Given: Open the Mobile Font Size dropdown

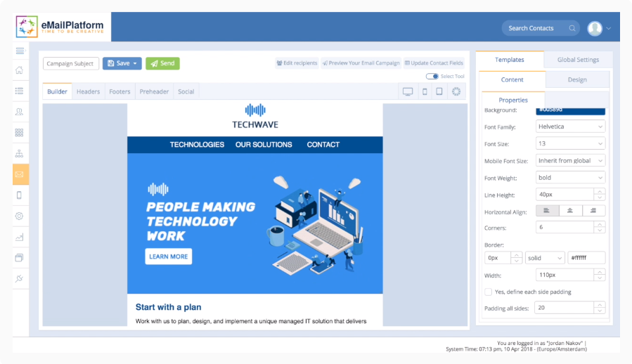Looking at the screenshot, I should (x=570, y=160).
